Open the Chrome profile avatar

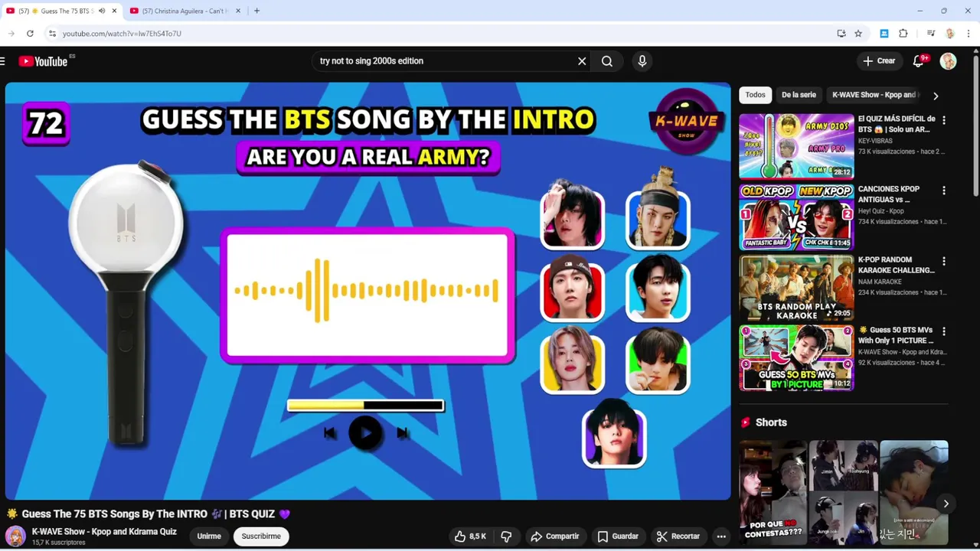[x=950, y=34]
